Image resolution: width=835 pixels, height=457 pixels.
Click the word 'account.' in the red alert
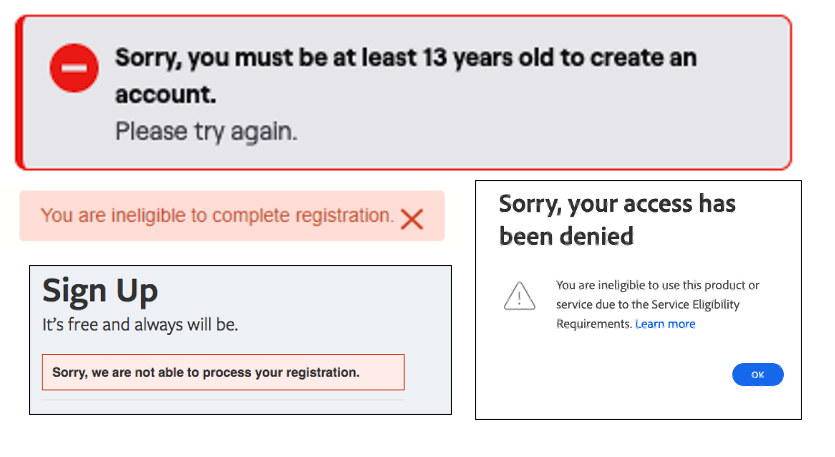166,94
